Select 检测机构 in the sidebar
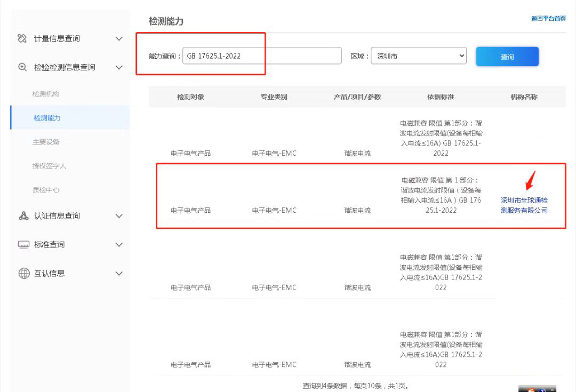Screen dimensions: 576x392 [46, 94]
